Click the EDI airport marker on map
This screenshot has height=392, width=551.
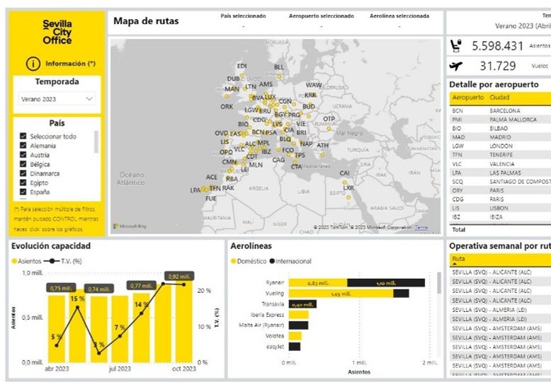tap(242, 75)
